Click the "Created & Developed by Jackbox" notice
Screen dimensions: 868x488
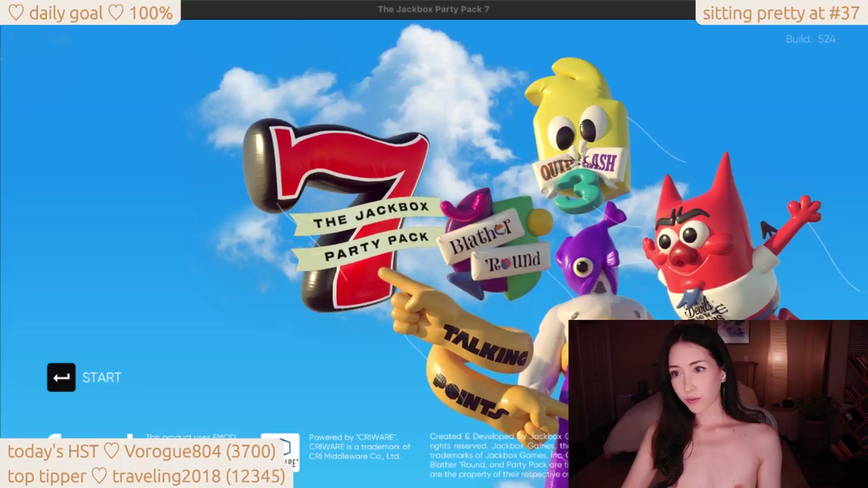(499, 455)
